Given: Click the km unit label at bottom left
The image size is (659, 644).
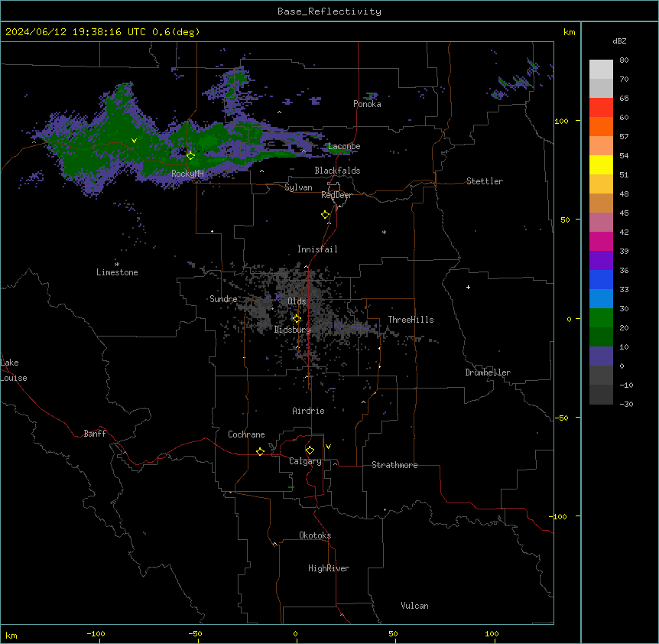Looking at the screenshot, I should [x=11, y=635].
